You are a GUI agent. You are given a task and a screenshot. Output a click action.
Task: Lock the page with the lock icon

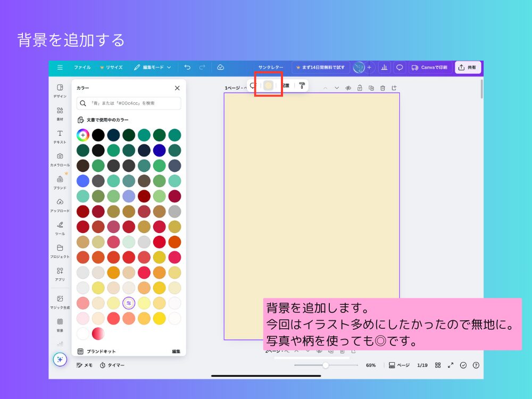(360, 88)
